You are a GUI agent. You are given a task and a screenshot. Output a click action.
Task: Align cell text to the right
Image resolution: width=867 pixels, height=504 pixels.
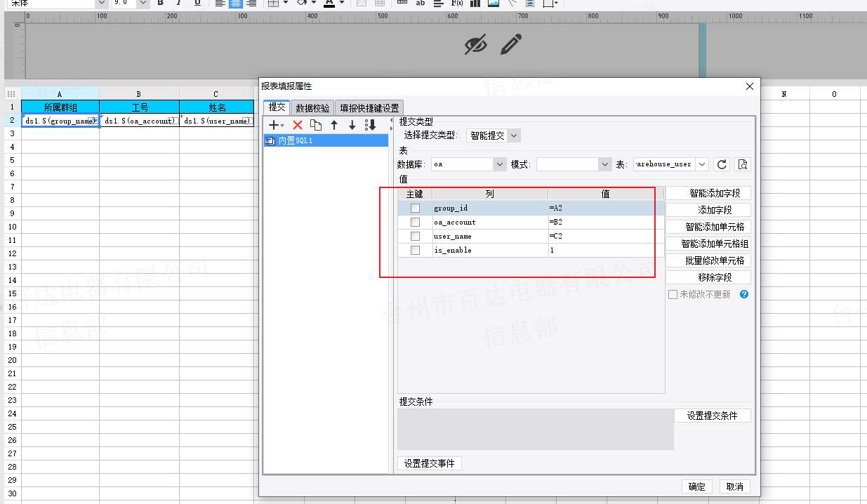pyautogui.click(x=251, y=3)
